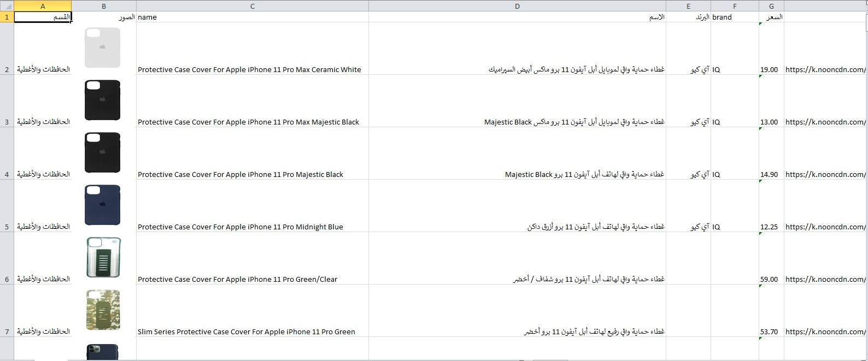Select cell 'iPhone 11 Pro Midnight Blue'

point(253,206)
